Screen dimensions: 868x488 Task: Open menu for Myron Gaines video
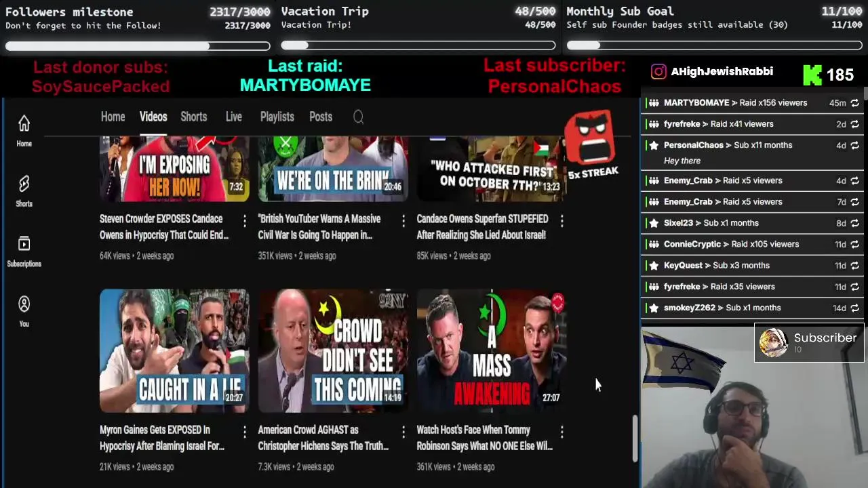pyautogui.click(x=245, y=431)
